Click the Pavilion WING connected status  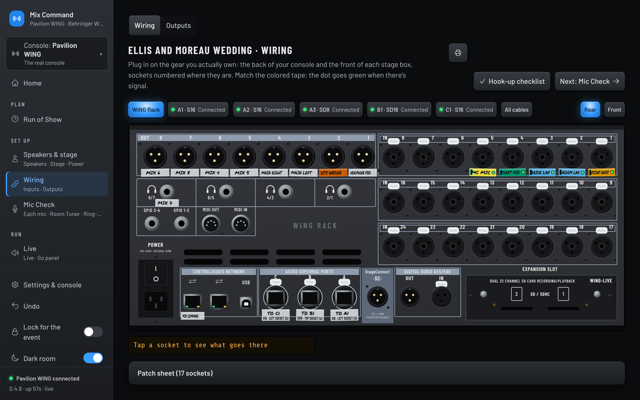coord(44,378)
